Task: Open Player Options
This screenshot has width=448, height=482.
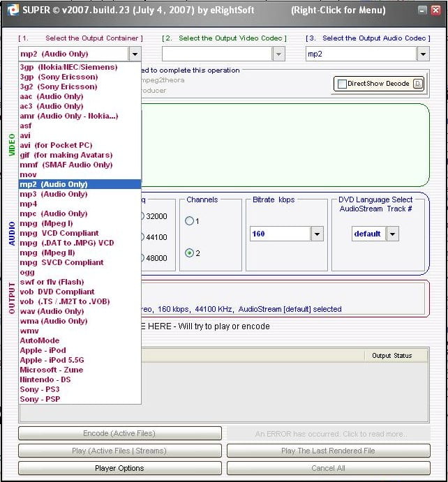Action: tap(120, 469)
